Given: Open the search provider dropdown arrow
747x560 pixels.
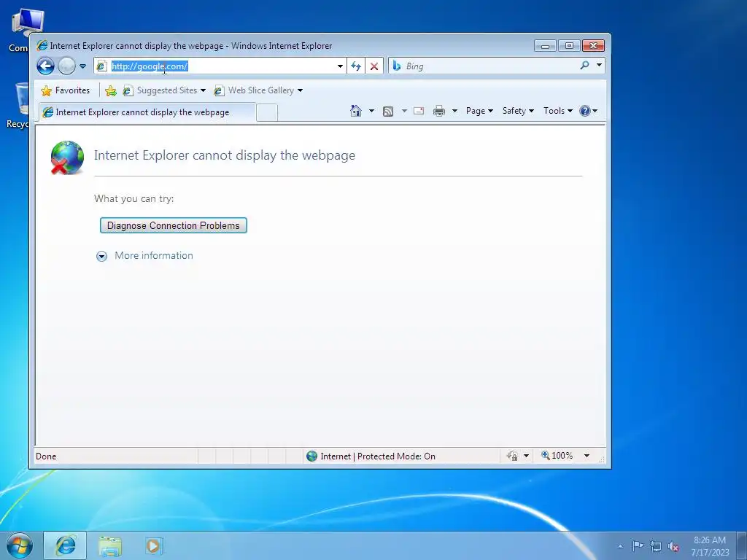Looking at the screenshot, I should click(599, 65).
